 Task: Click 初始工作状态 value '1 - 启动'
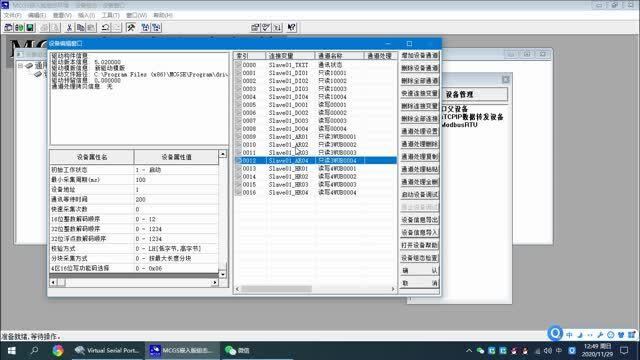(176, 170)
